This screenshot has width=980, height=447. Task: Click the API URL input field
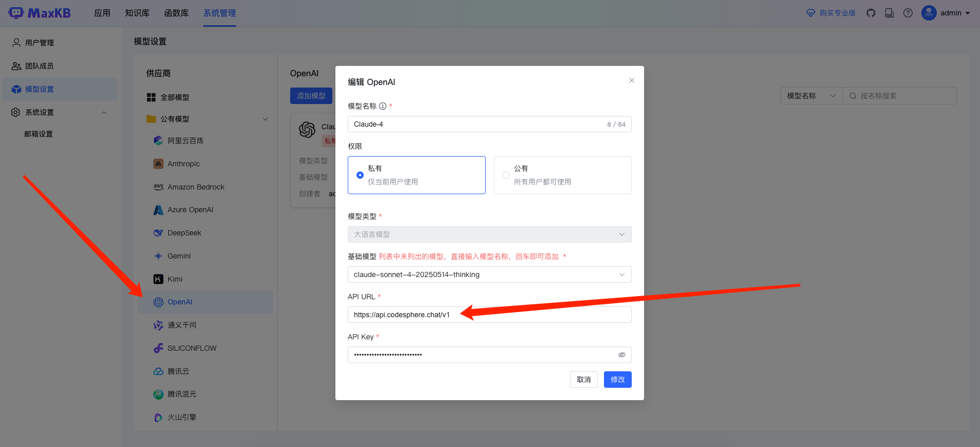[x=489, y=315]
